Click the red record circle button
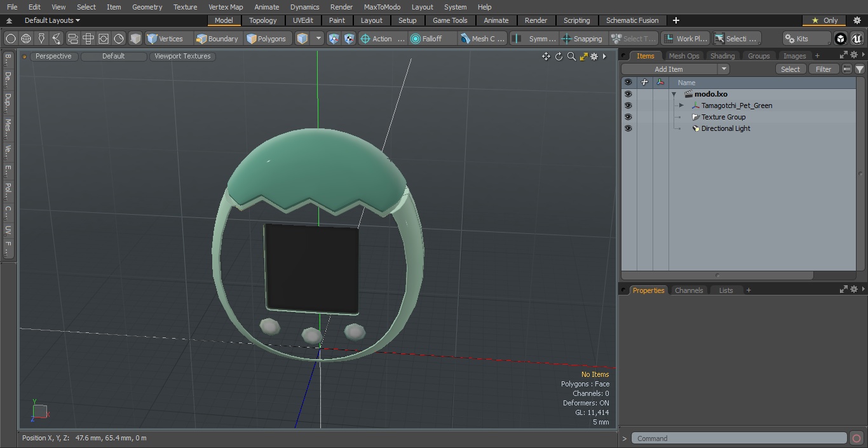868x448 pixels. coord(857,438)
